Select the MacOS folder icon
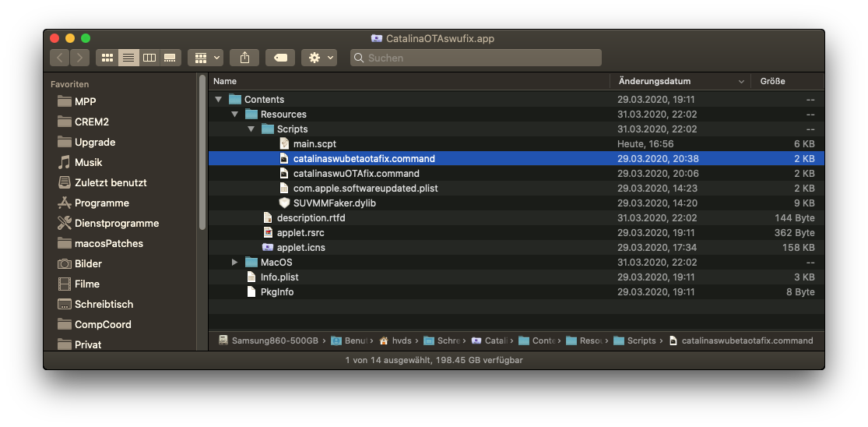The width and height of the screenshot is (868, 427). tap(251, 262)
